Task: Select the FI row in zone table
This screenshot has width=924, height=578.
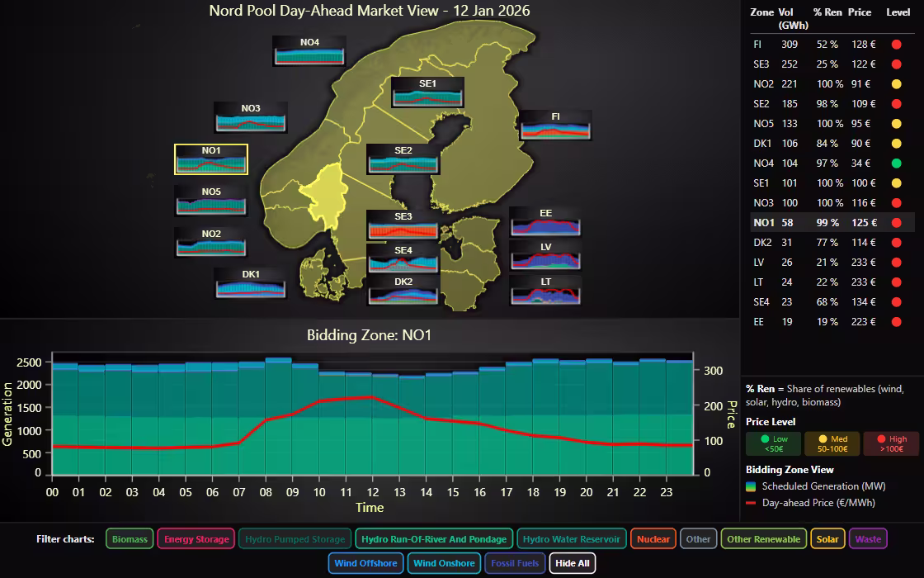Action: [x=832, y=45]
